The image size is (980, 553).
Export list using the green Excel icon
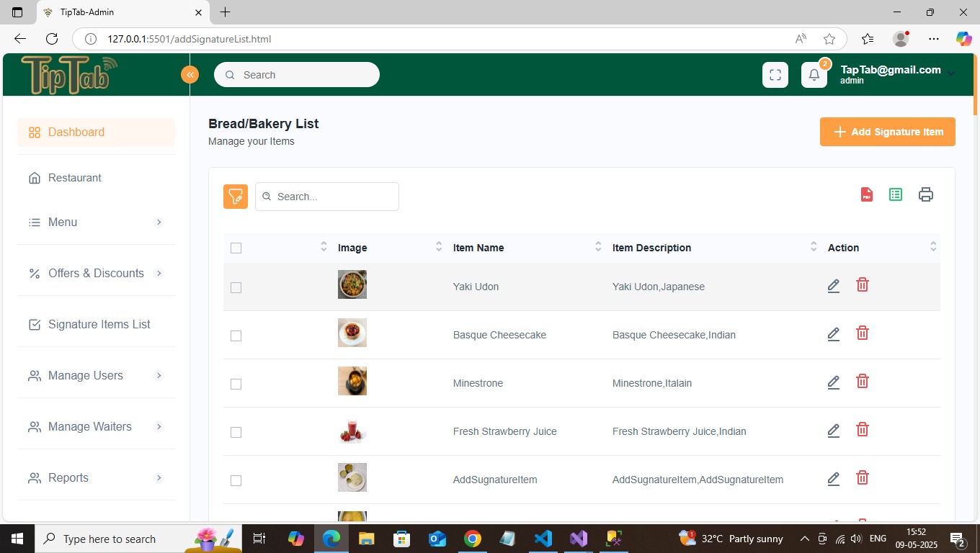(x=896, y=194)
